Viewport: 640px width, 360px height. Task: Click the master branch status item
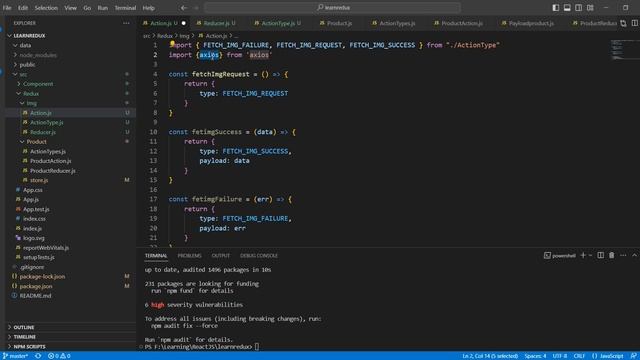click(16, 356)
